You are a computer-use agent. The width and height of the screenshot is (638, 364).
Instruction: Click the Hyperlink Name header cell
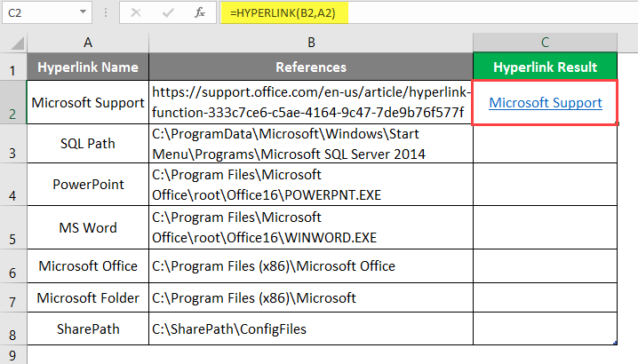click(88, 67)
